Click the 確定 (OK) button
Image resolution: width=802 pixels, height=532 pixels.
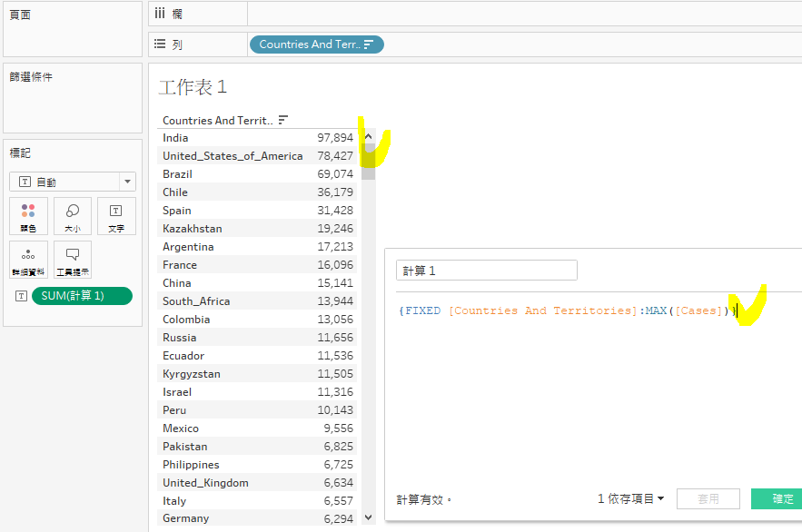coord(777,498)
